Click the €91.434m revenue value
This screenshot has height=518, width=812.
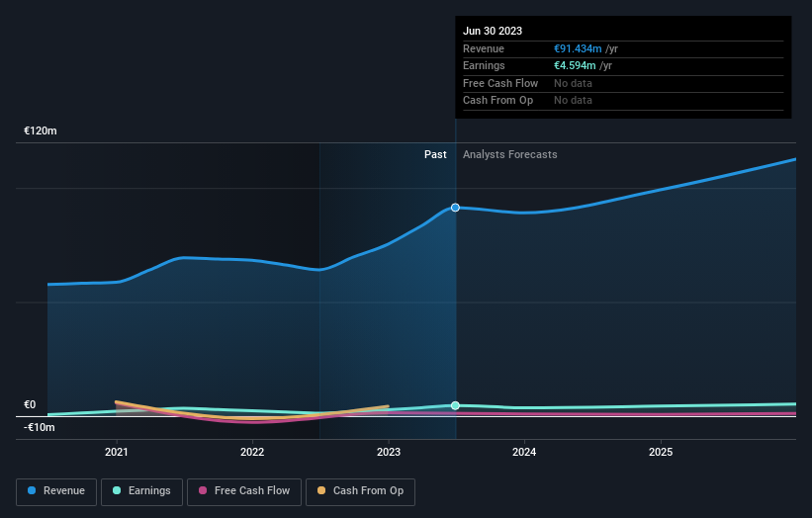click(578, 48)
